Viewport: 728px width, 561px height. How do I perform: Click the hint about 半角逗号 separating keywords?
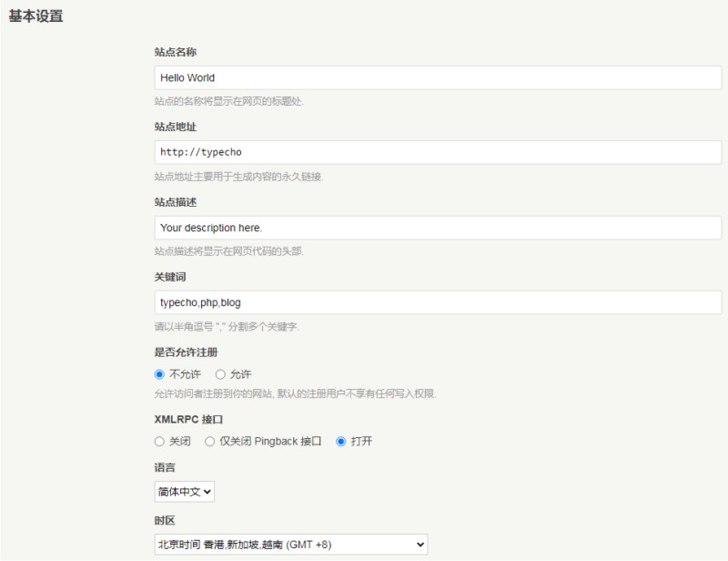pyautogui.click(x=227, y=327)
